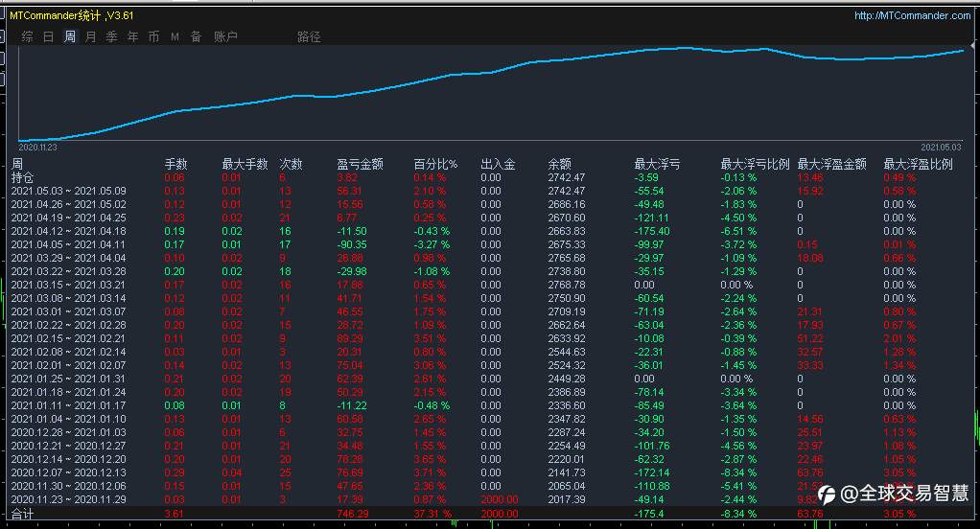
Task: Click the 手数 column header
Action: pos(175,164)
